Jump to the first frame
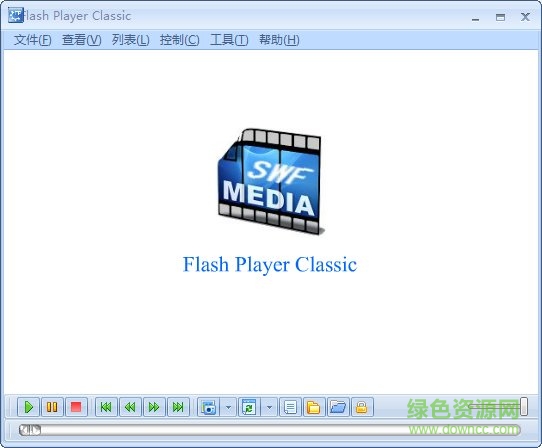Viewport: 542px width, 448px height. click(106, 407)
